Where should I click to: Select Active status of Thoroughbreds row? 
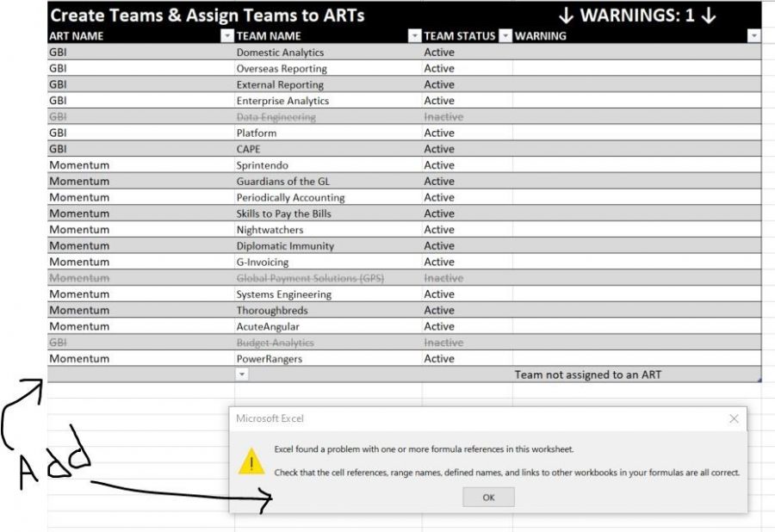[467, 310]
